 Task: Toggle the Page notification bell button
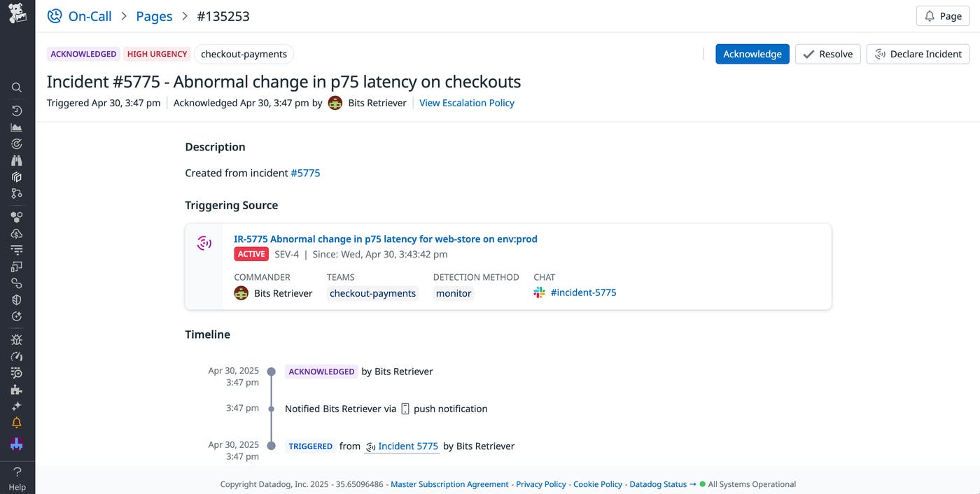point(942,15)
